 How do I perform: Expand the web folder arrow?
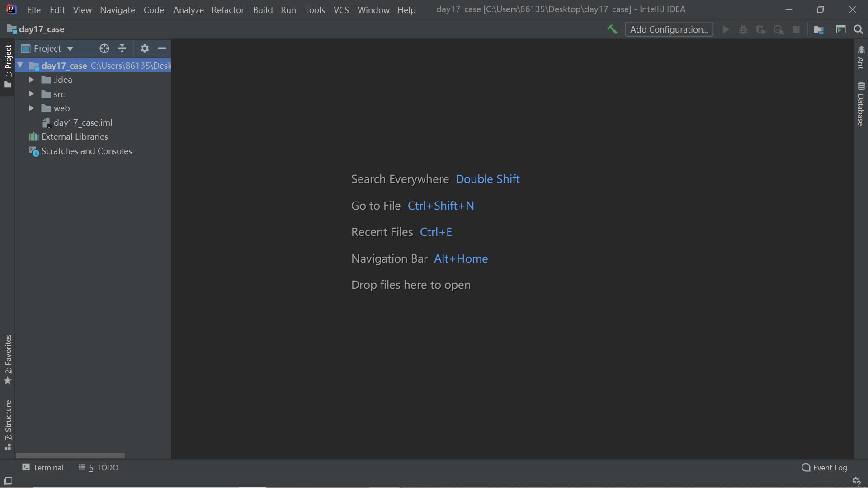[x=31, y=108]
